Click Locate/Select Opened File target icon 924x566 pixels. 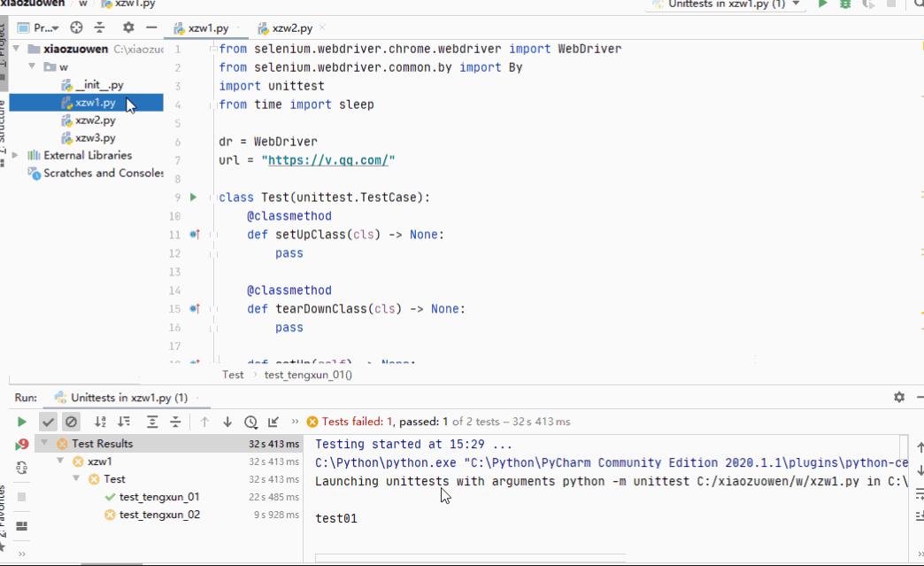[76, 27]
